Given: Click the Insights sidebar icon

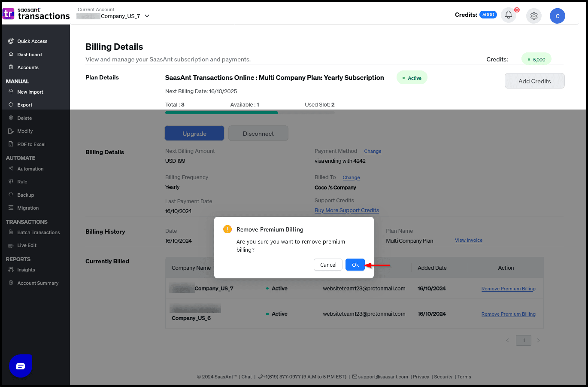Looking at the screenshot, I should (11, 269).
